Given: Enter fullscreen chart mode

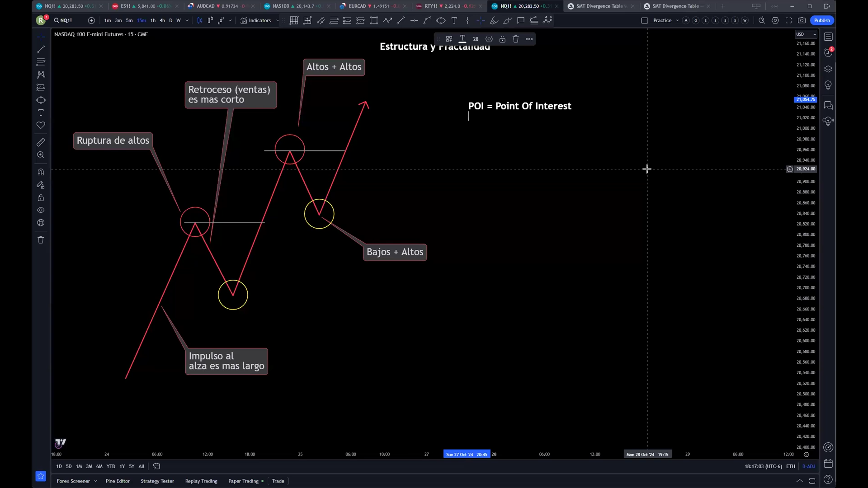Looking at the screenshot, I should [788, 20].
